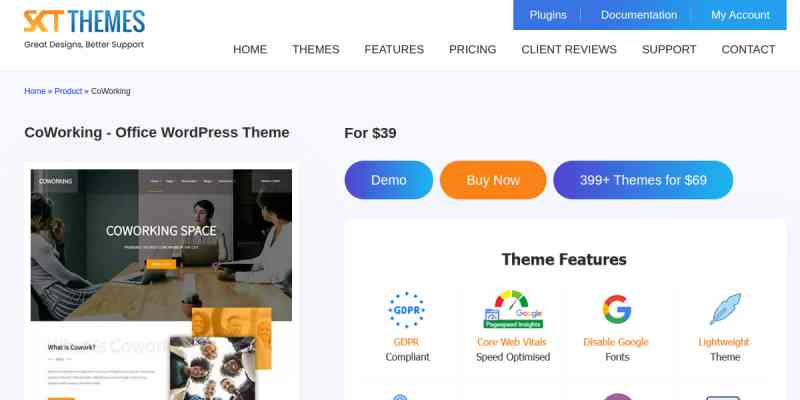
Task: Click the orange Buy Now button
Action: pos(493,180)
